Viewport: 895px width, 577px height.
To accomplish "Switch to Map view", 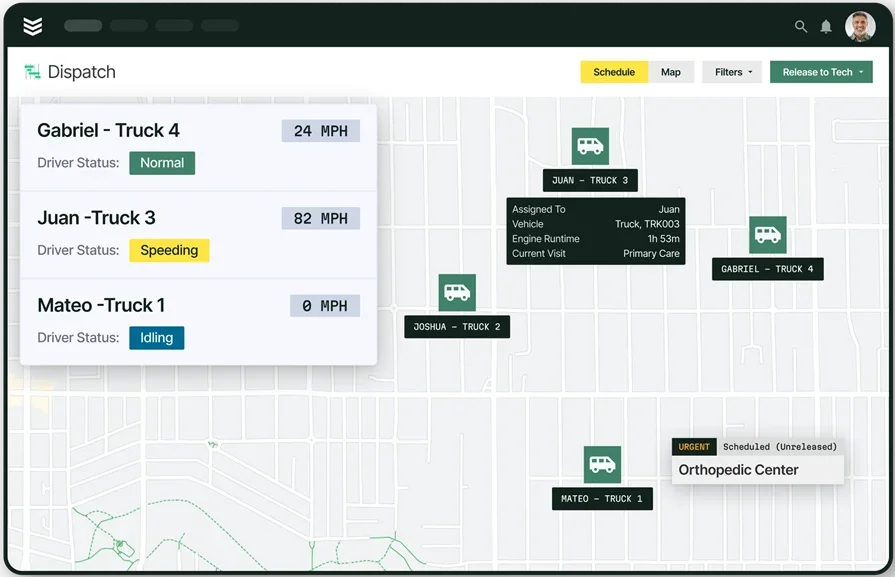I will (671, 72).
